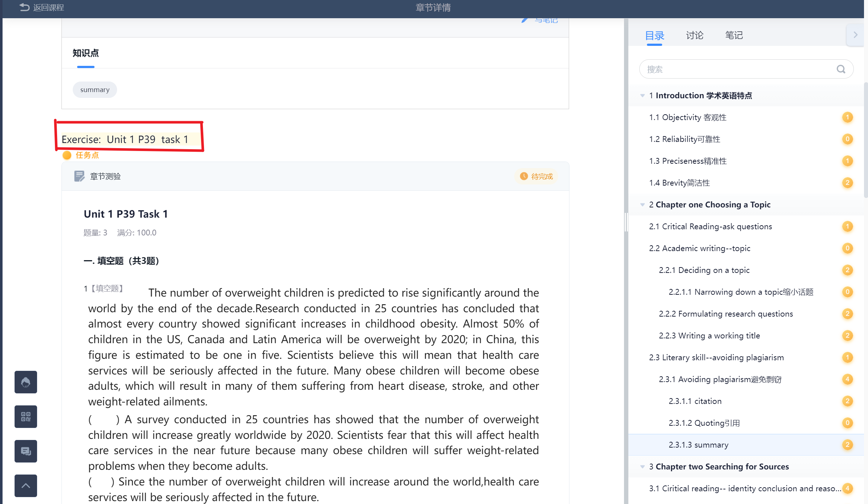The height and width of the screenshot is (504, 868).
Task: Click the chapter quiz document icon
Action: 79,176
